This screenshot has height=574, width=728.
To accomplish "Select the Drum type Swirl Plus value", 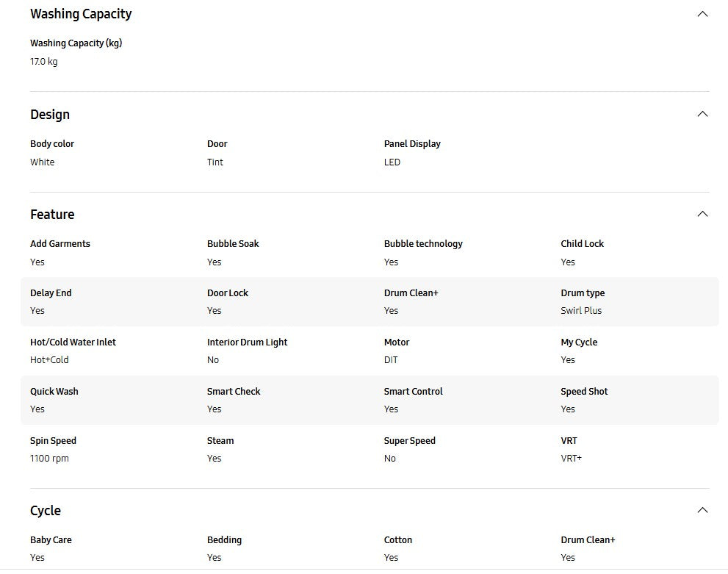I will pyautogui.click(x=581, y=311).
